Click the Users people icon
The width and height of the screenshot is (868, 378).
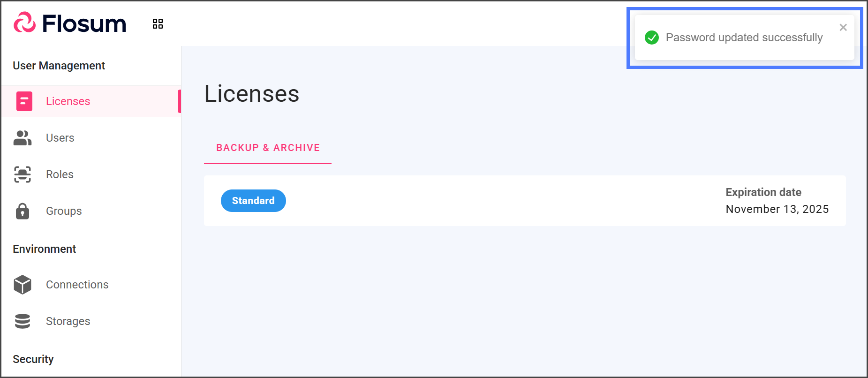[x=23, y=138]
